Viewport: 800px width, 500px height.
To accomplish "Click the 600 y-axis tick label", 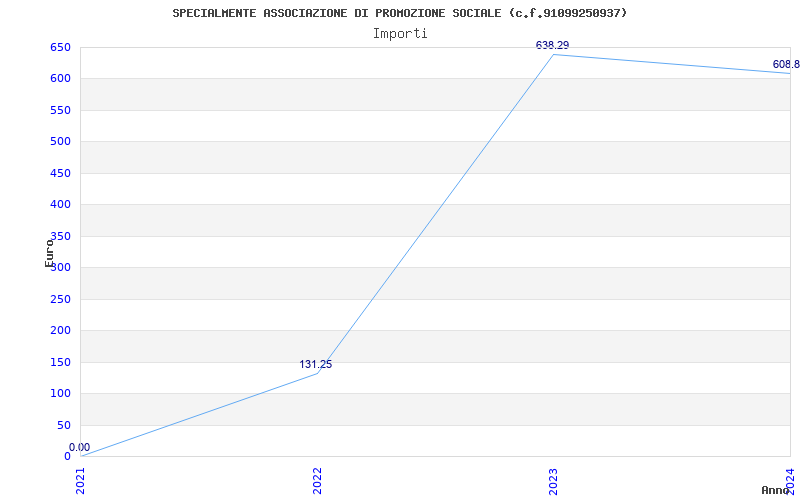I will [x=60, y=79].
